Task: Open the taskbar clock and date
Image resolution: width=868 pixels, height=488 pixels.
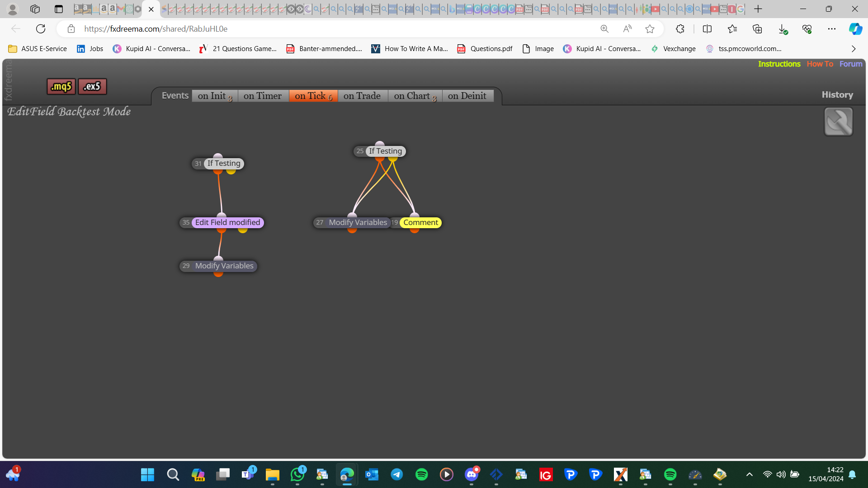Action: click(x=826, y=474)
